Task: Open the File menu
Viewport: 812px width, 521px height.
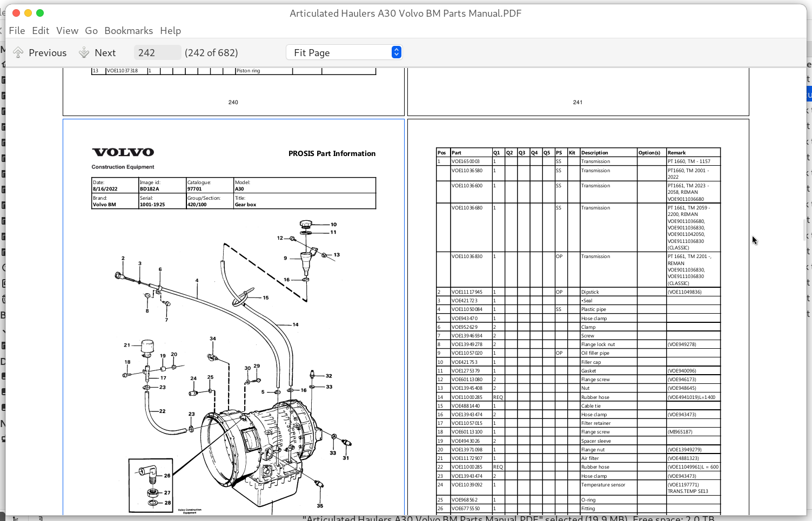Action: (x=17, y=31)
